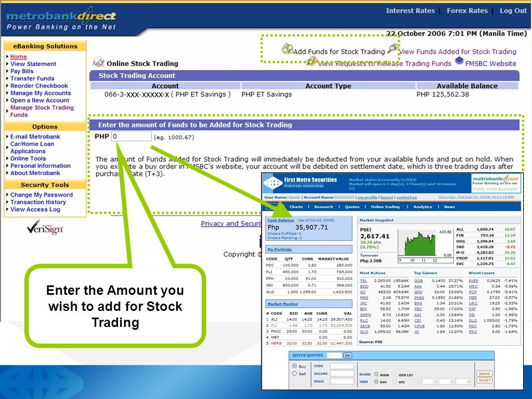Screen dimensions: 532x399
Task: Open Add Funds for Stock Trading link
Action: [x=339, y=52]
